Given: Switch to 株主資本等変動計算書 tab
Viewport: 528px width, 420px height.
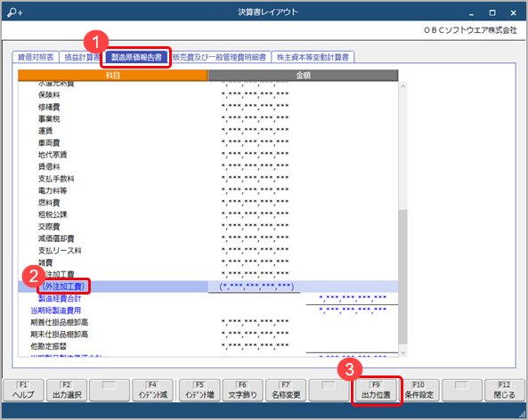Looking at the screenshot, I should coord(313,57).
